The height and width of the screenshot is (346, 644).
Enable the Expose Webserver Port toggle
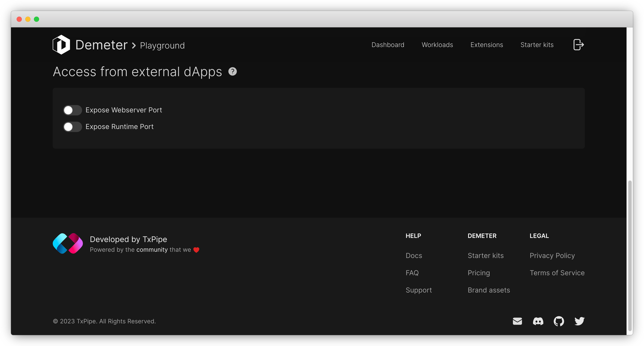(x=73, y=110)
